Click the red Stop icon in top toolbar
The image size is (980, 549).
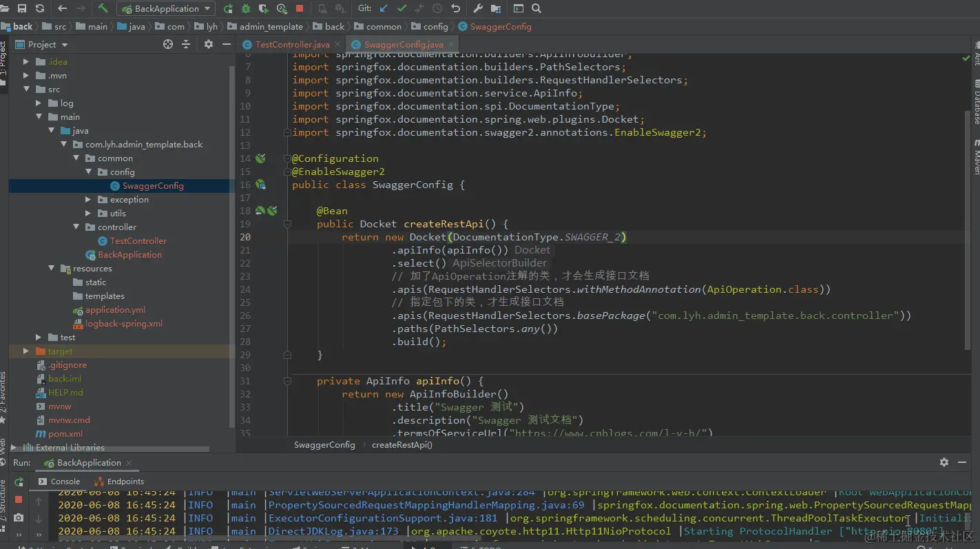pos(300,8)
